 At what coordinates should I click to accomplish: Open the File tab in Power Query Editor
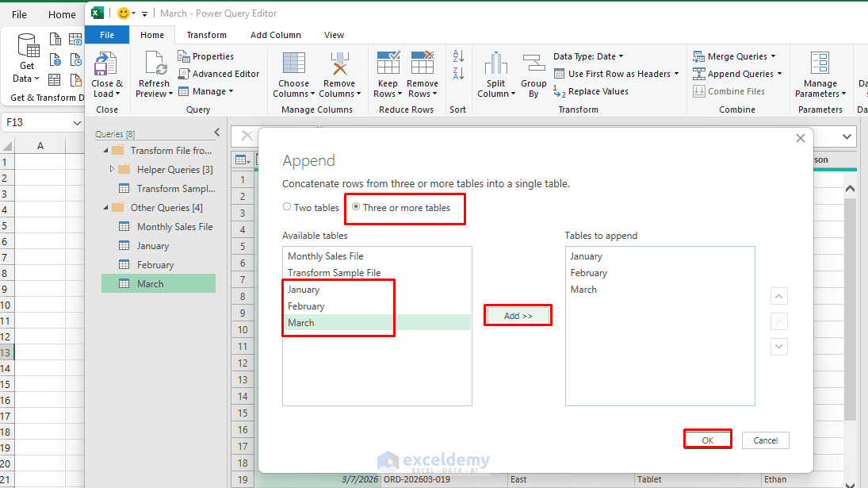coord(107,34)
